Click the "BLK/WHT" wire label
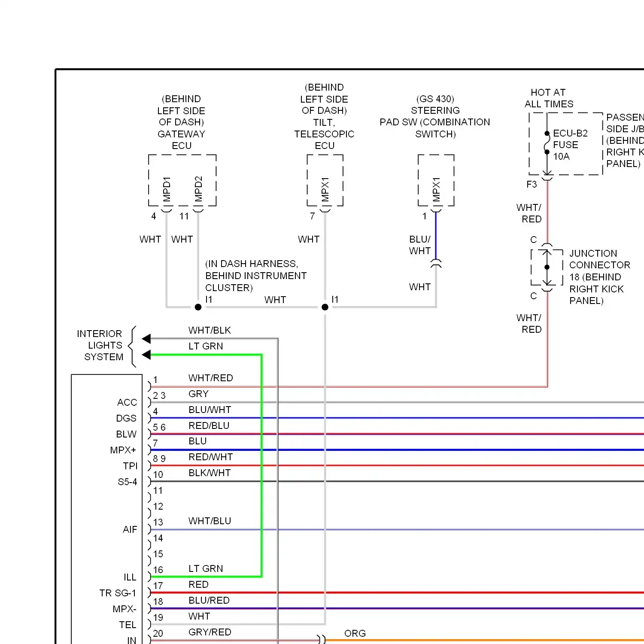 (210, 473)
